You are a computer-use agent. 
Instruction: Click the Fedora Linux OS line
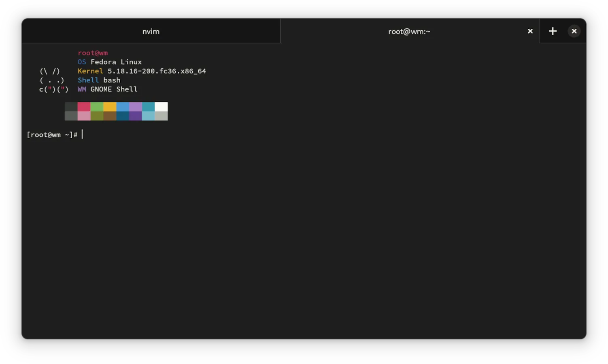(109, 62)
